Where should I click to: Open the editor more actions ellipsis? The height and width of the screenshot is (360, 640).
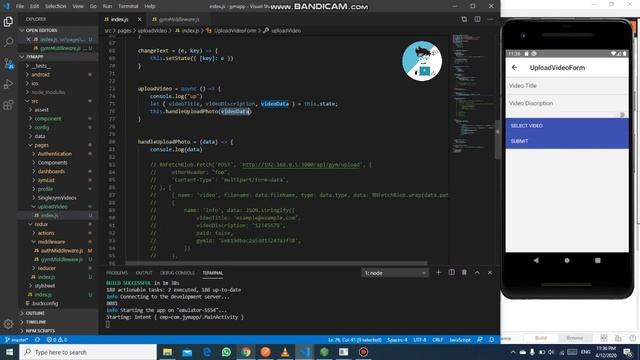[x=490, y=19]
